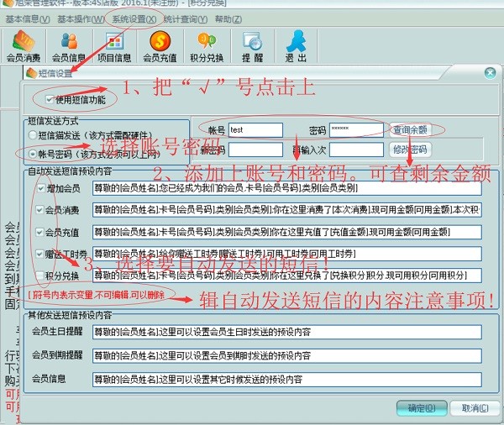Toggle the 会员充值 auto-send checkbox

click(x=39, y=232)
